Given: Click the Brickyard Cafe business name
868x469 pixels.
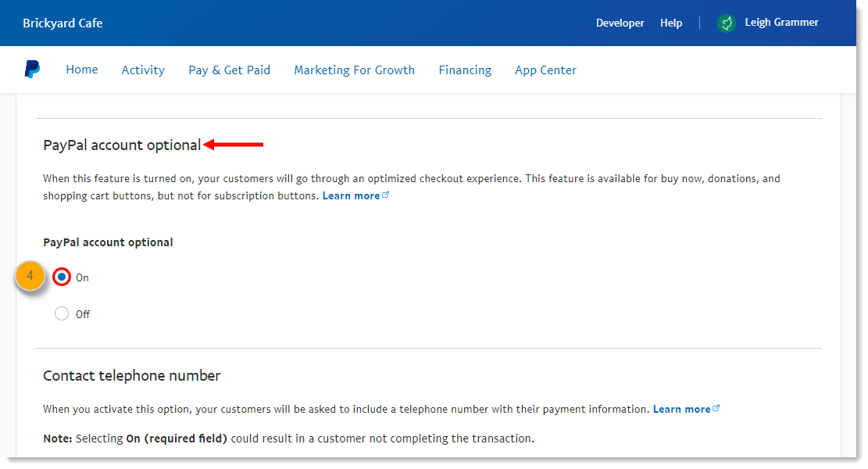Looking at the screenshot, I should tap(63, 23).
